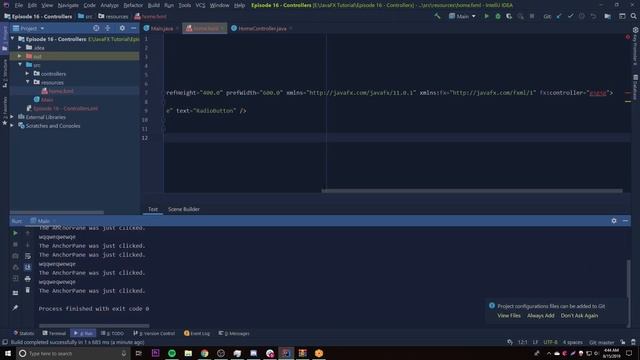
Task: Open the File menu
Action: click(19, 5)
